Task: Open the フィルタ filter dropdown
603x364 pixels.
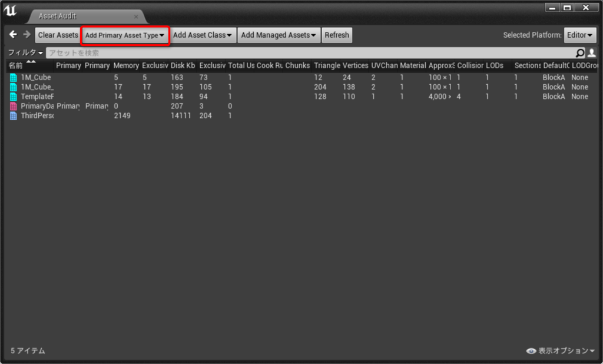Action: tap(25, 52)
